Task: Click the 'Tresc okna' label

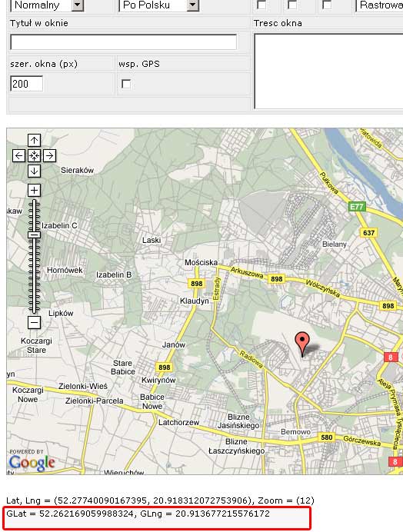Action: point(278,23)
